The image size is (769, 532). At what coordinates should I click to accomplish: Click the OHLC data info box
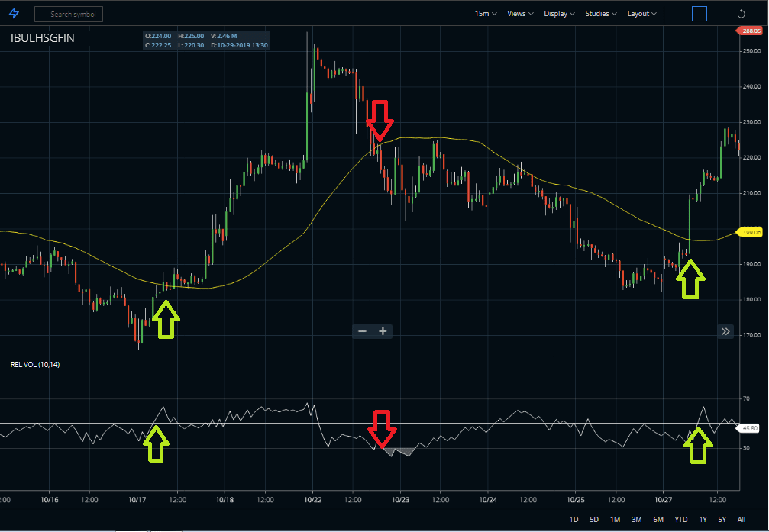206,40
